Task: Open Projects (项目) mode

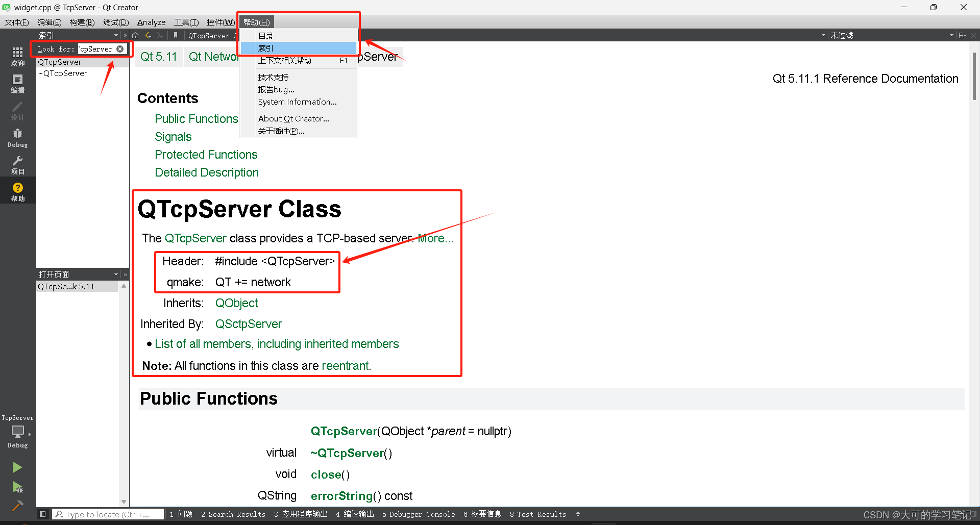Action: point(18,165)
